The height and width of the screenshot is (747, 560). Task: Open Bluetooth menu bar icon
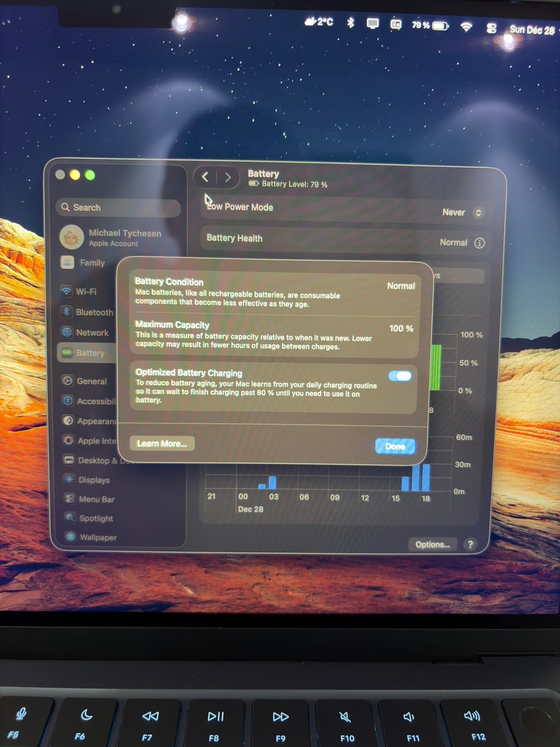(x=351, y=23)
